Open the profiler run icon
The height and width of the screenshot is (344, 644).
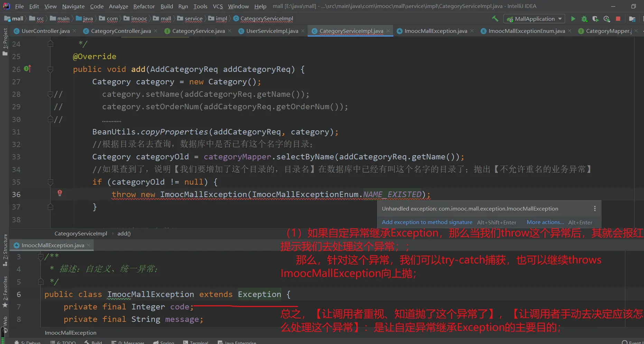[x=607, y=19]
